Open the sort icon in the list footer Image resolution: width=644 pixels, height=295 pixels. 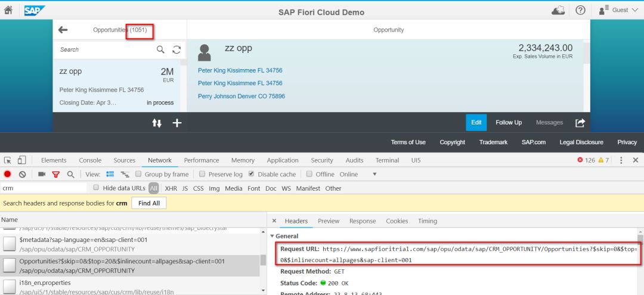point(157,123)
